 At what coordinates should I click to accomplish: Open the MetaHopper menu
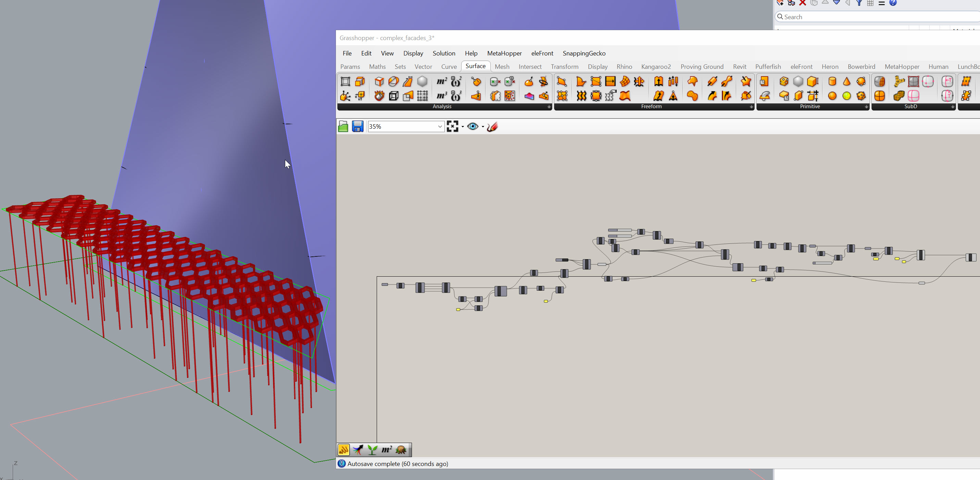[504, 53]
